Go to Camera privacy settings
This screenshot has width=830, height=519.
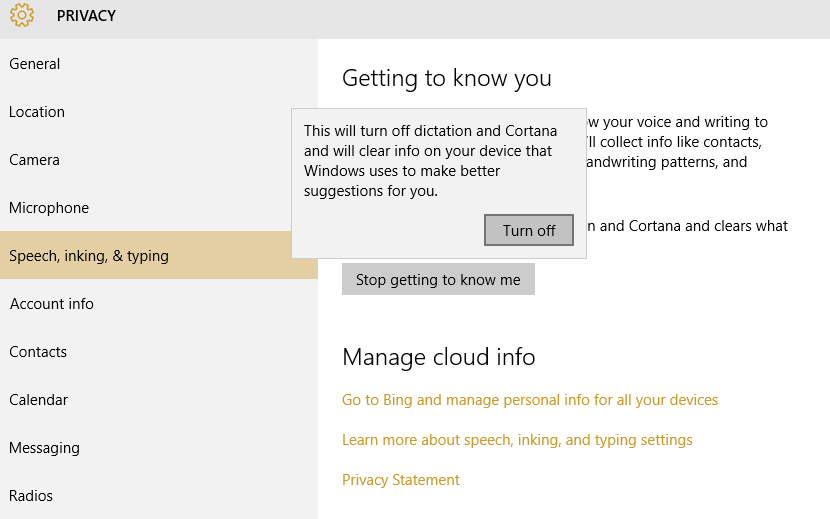pyautogui.click(x=159, y=160)
